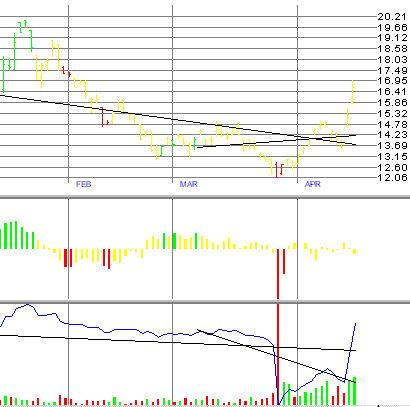Click the 18.03 price axis label

point(392,59)
